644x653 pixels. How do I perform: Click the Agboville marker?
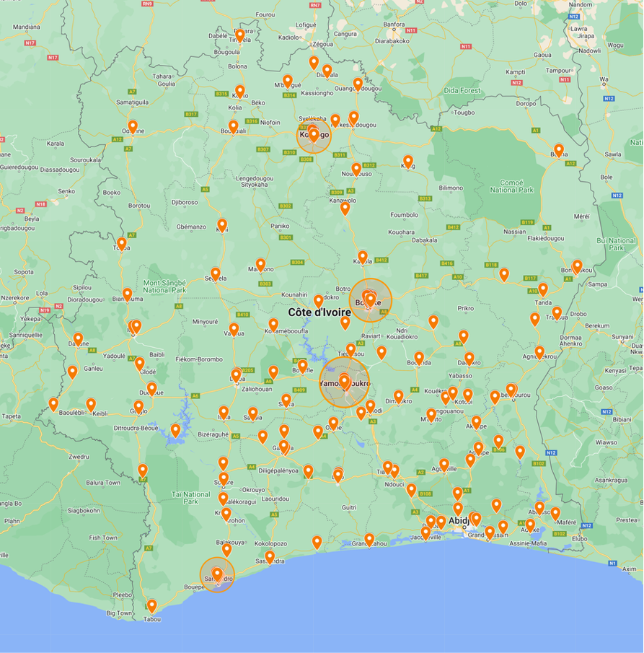[444, 465]
